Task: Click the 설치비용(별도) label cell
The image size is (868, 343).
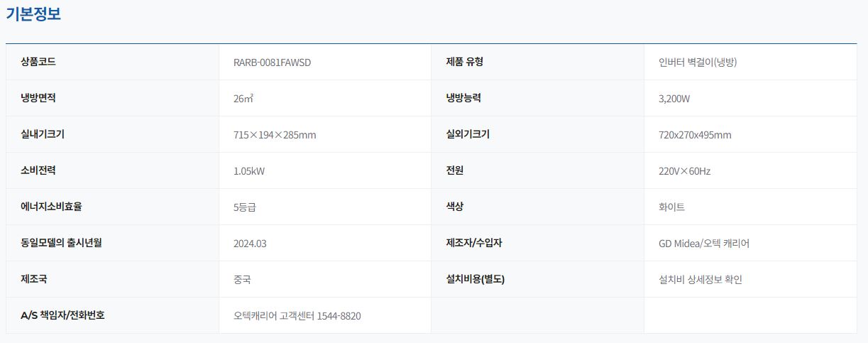Action: pyautogui.click(x=475, y=279)
